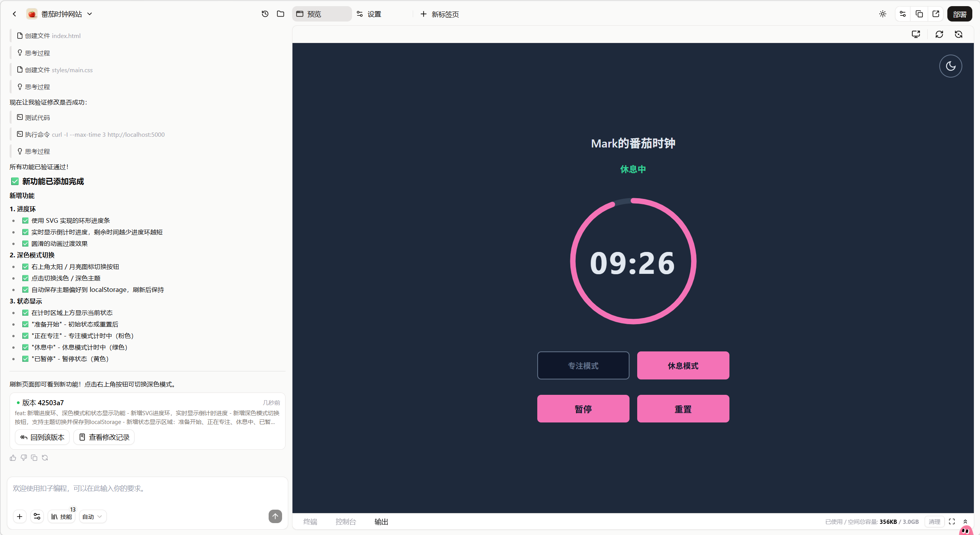Toggle the sun theme icon in top bar
The height and width of the screenshot is (535, 980).
pos(883,14)
